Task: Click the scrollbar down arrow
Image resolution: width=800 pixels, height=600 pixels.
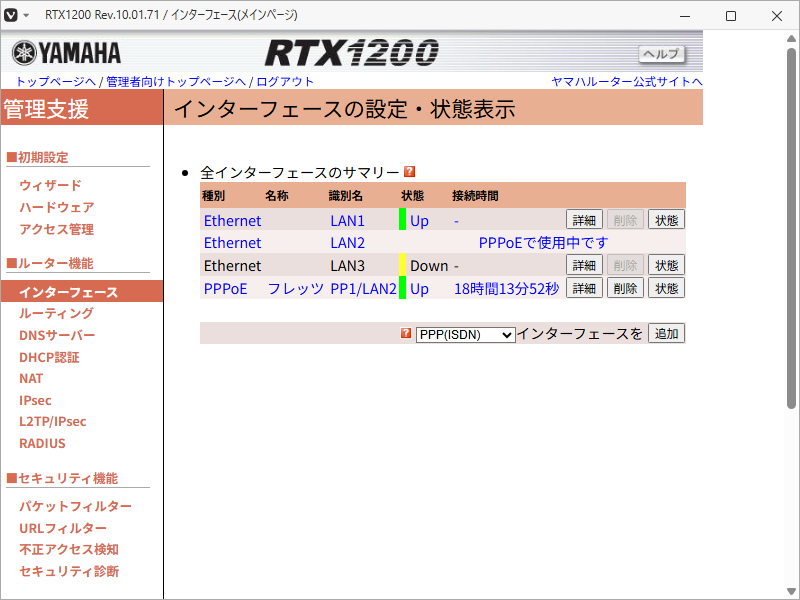Action: [791, 592]
